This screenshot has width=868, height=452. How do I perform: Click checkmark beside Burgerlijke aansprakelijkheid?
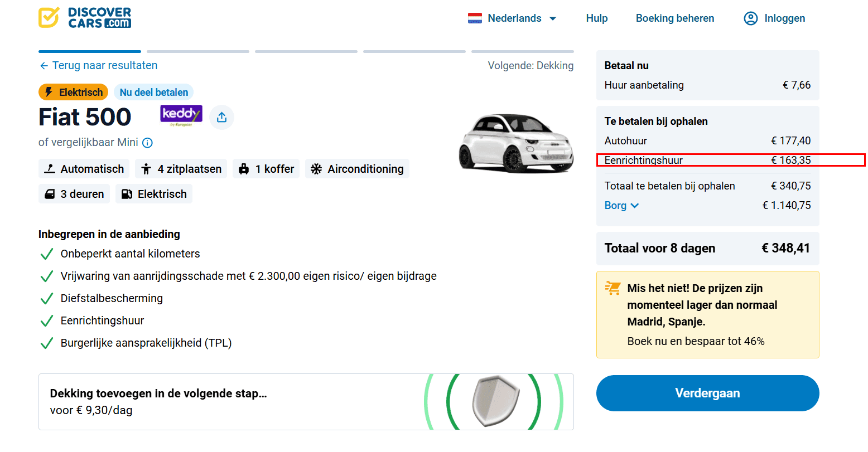click(x=47, y=343)
